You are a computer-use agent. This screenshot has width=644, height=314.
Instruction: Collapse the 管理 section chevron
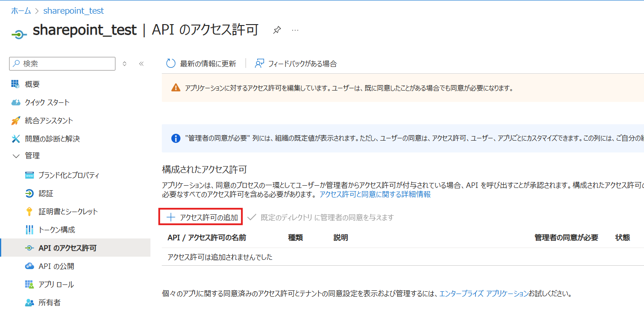16,156
